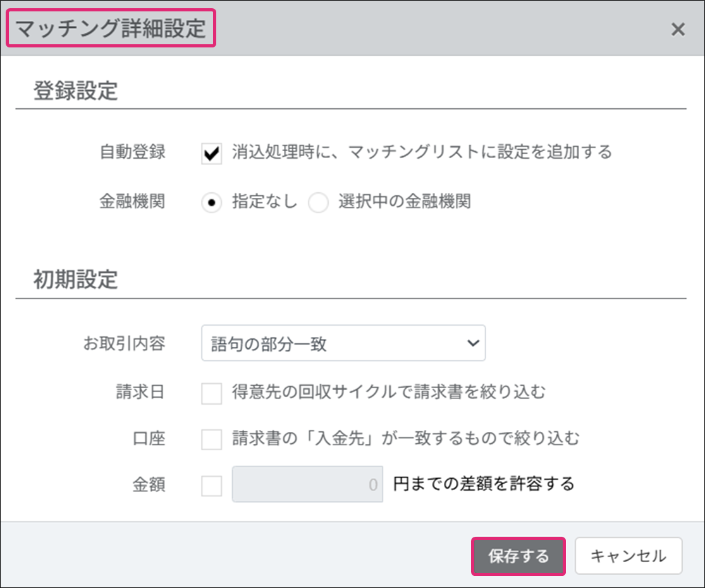This screenshot has width=705, height=588.
Task: Click the 円までの差額を許容する label text
Action: [x=484, y=485]
